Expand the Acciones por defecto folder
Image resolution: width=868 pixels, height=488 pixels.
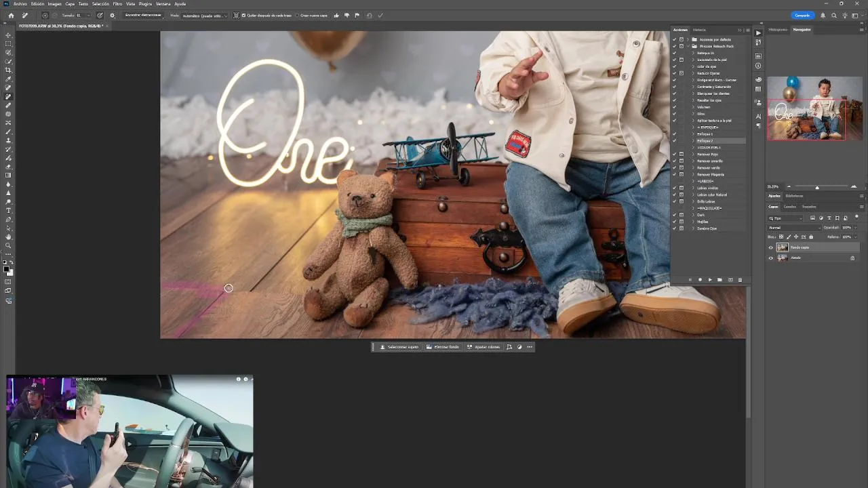click(688, 39)
